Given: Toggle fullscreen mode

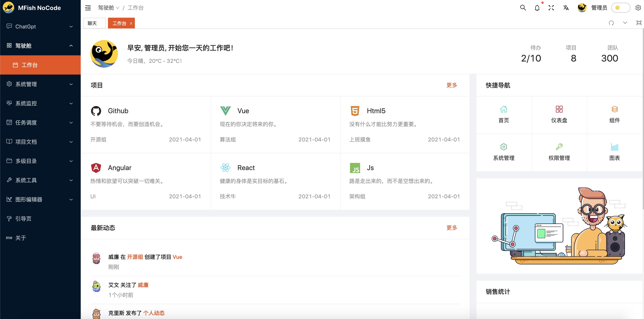Looking at the screenshot, I should (551, 8).
